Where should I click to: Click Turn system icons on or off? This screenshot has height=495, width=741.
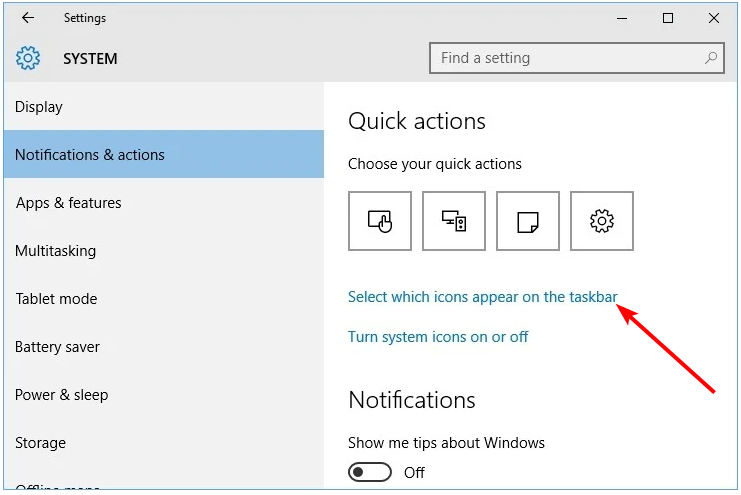click(438, 337)
